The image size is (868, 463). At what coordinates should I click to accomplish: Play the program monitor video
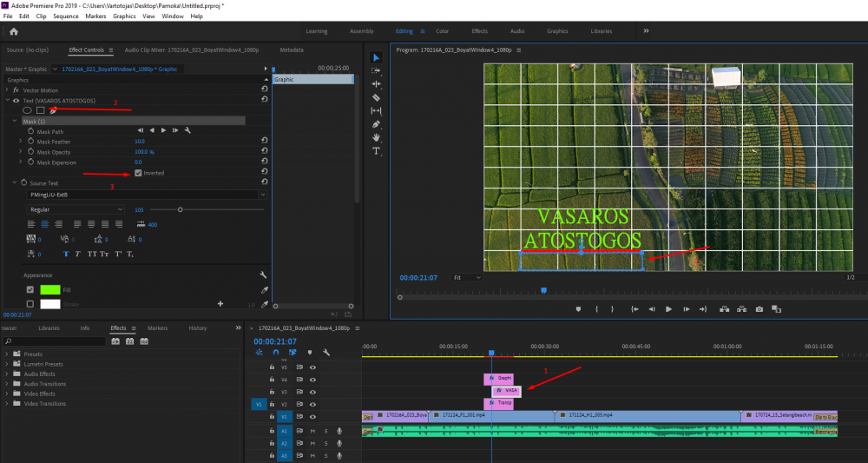pyautogui.click(x=668, y=309)
